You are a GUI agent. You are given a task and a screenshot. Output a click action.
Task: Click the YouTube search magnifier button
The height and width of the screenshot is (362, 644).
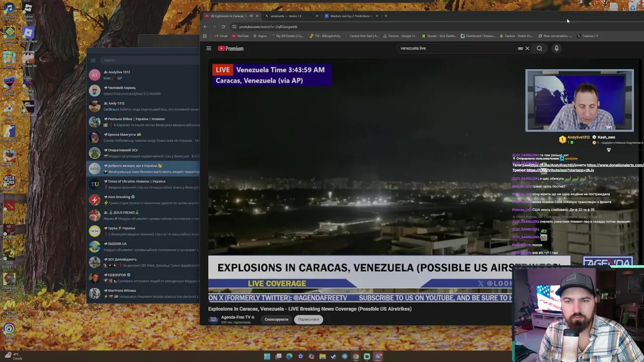[x=539, y=48]
